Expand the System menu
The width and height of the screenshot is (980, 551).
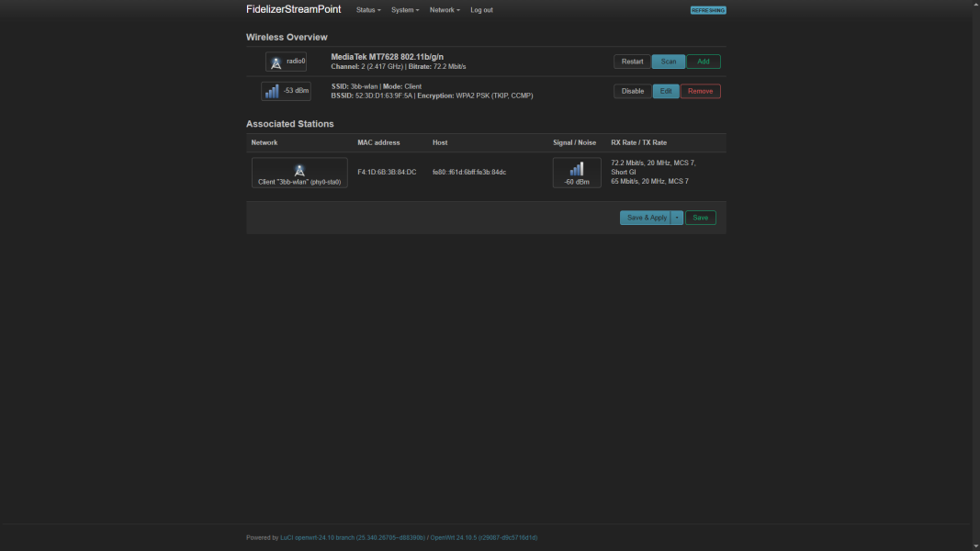pos(404,10)
